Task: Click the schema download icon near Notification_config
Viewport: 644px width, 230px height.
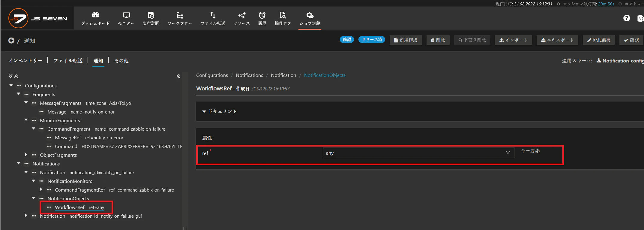Action: click(599, 60)
